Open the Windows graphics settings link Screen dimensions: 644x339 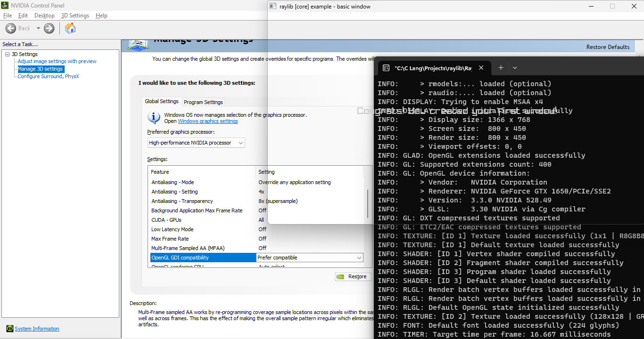point(207,121)
